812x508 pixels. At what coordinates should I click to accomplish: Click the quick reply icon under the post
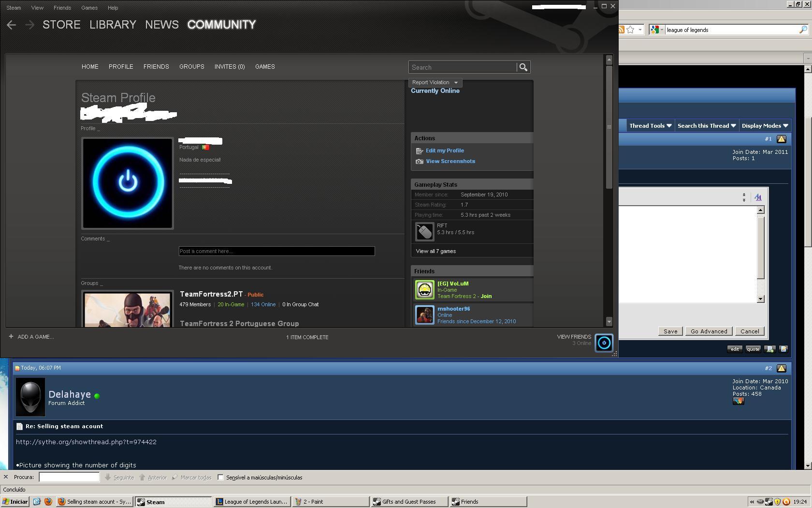(x=783, y=349)
